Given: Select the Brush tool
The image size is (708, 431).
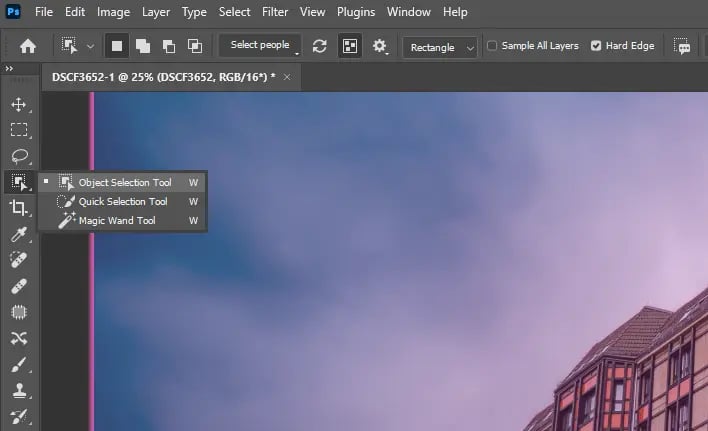Looking at the screenshot, I should [x=19, y=364].
